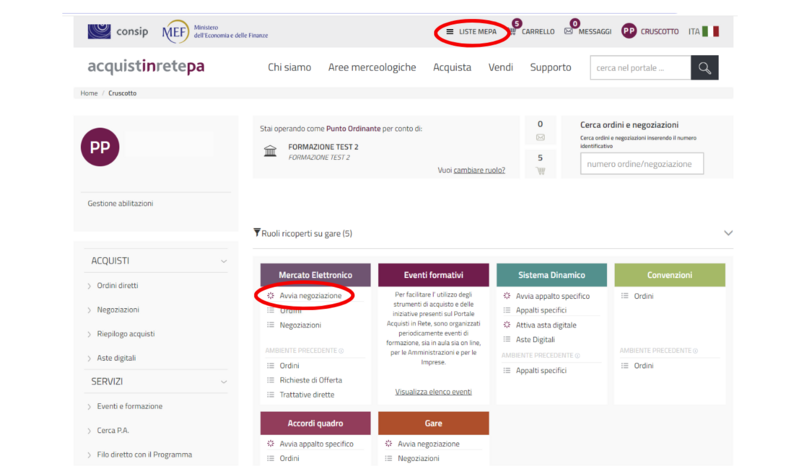
Task: Click the cerca nel portale search box
Action: pyautogui.click(x=640, y=68)
